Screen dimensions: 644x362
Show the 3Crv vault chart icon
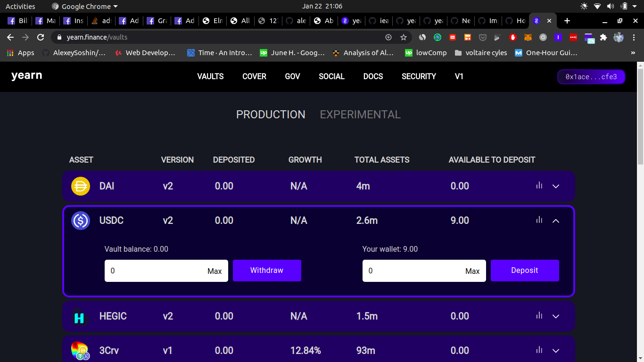539,350
